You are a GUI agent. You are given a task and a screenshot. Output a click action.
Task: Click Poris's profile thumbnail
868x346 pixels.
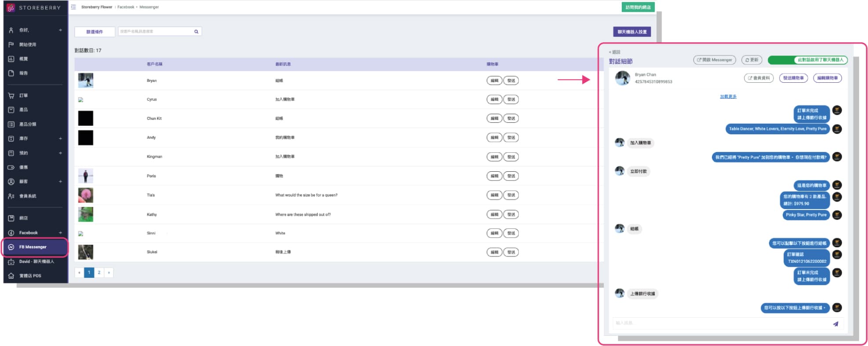86,176
